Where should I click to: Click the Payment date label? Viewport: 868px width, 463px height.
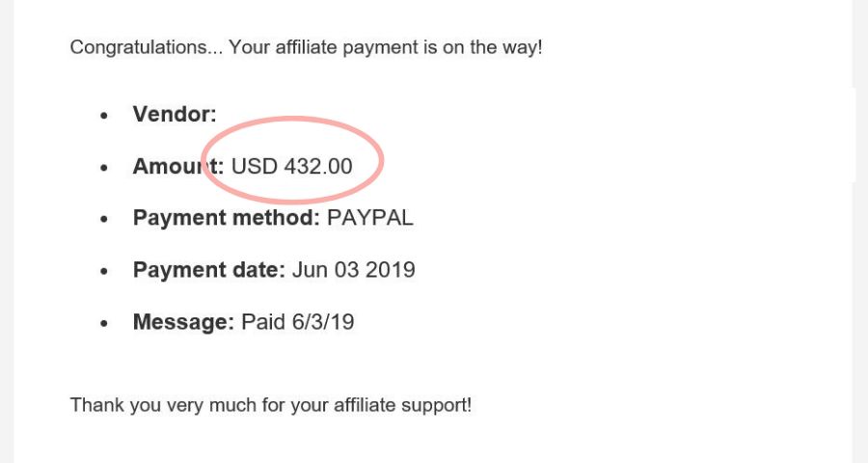[x=208, y=270]
